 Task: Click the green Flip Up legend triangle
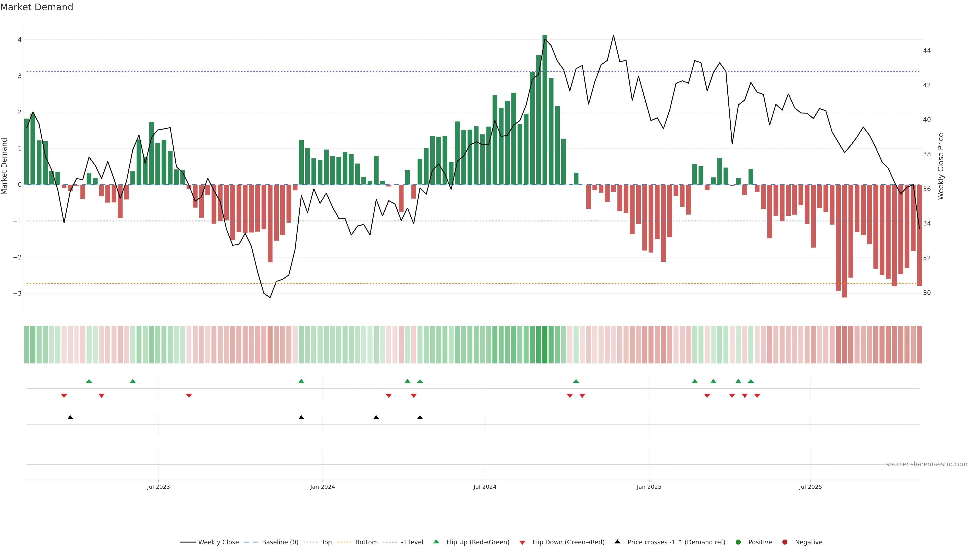coord(436,542)
